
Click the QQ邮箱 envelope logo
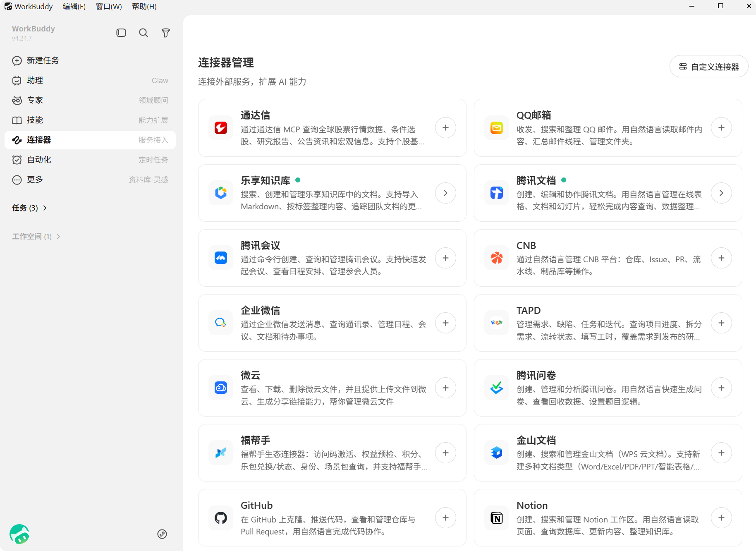pyautogui.click(x=497, y=128)
